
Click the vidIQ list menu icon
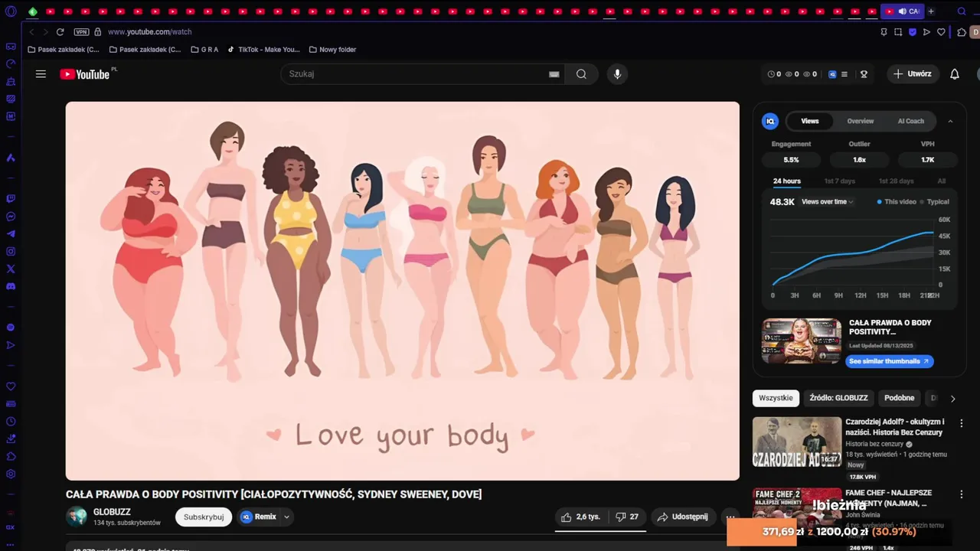(x=844, y=74)
